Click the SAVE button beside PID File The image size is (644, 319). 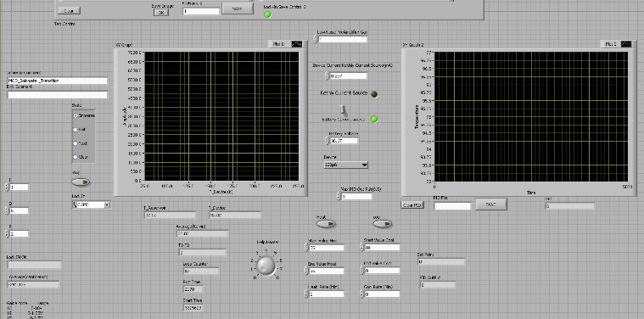pos(491,204)
